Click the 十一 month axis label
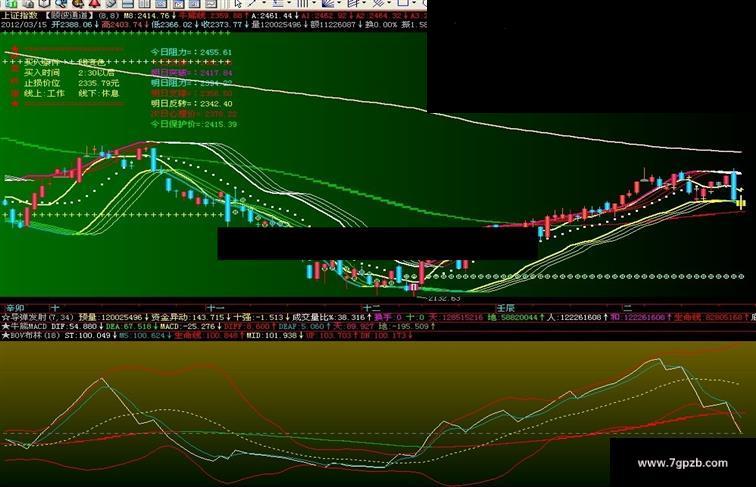Viewport: 756px width, 487px height. tap(215, 308)
